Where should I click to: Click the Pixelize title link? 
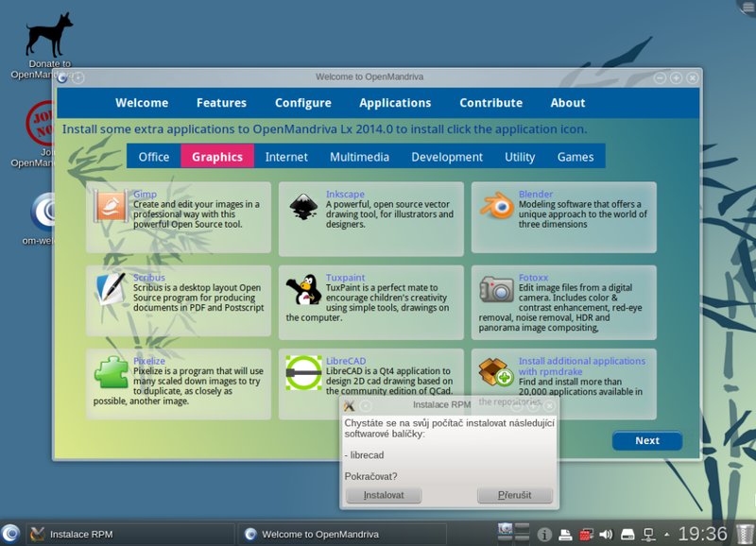click(x=149, y=361)
